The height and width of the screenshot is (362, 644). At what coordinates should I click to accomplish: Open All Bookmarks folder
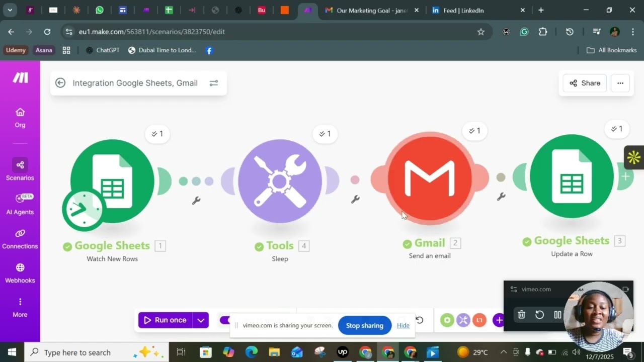tap(612, 50)
